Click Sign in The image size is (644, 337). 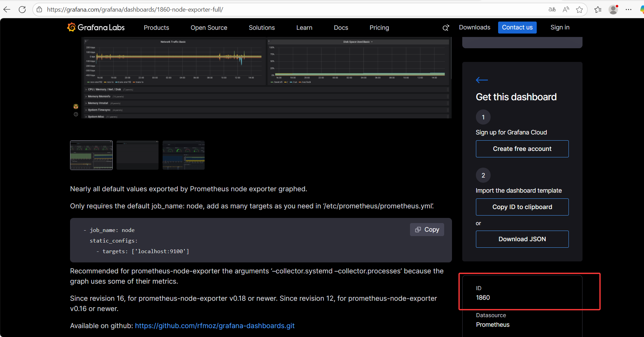[560, 27]
